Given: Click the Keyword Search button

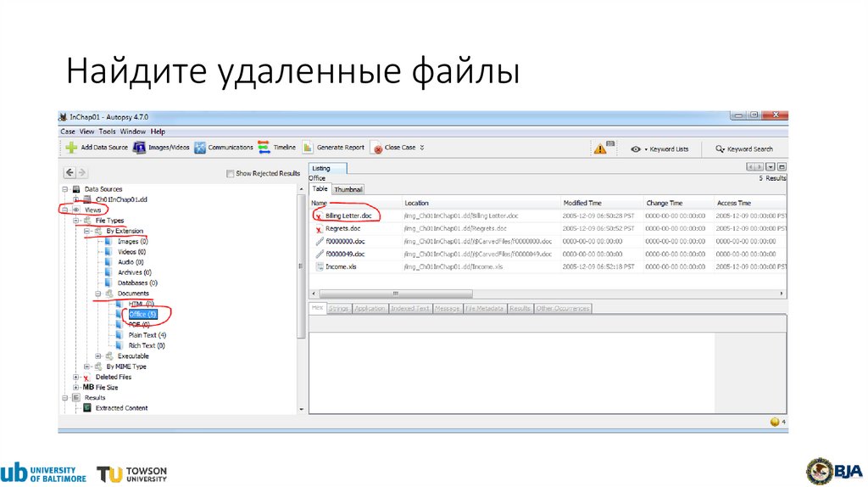Looking at the screenshot, I should 744,149.
